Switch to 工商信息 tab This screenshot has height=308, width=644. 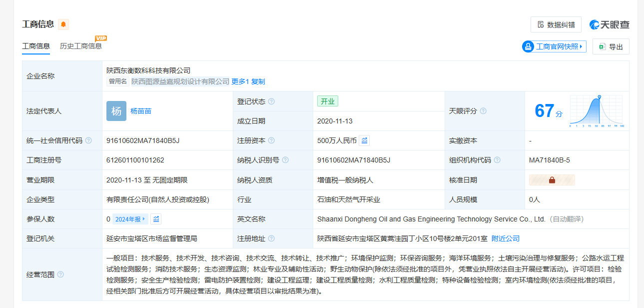[36, 46]
